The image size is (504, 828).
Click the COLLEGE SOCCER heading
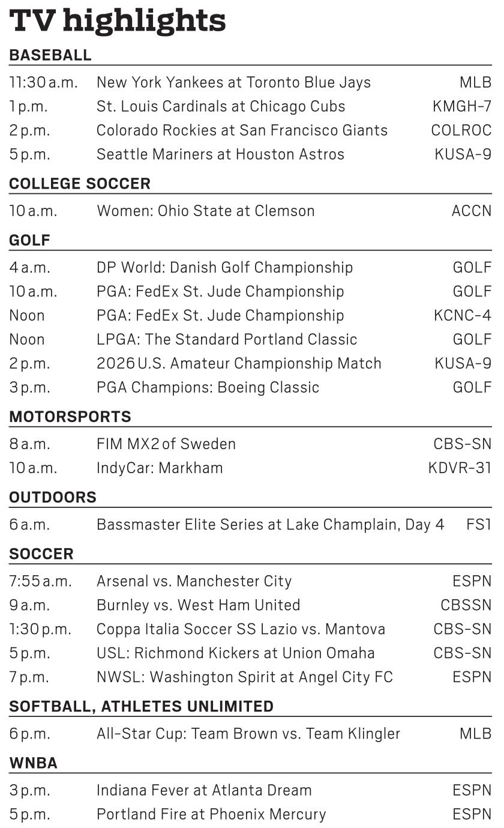click(x=80, y=184)
